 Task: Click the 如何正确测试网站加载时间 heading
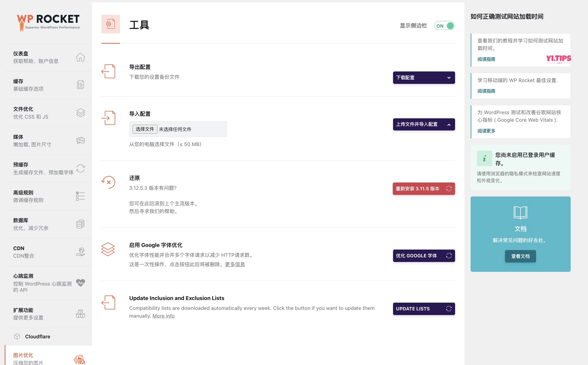pos(507,17)
